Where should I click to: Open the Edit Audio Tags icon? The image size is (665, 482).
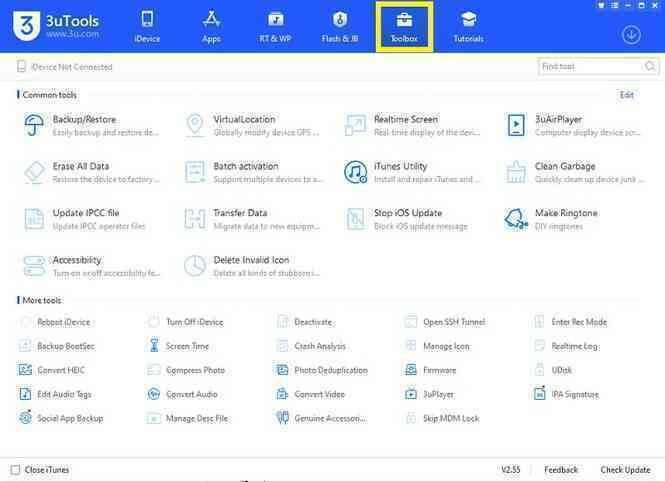point(25,394)
